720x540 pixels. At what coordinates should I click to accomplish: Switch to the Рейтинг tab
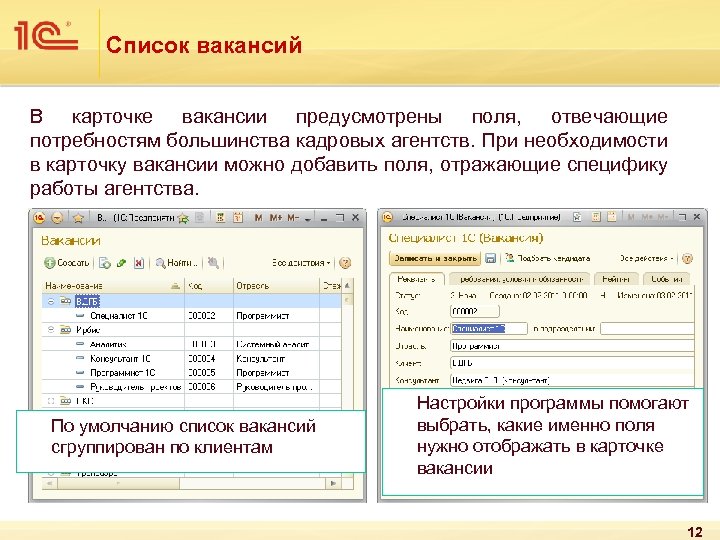coord(616,279)
